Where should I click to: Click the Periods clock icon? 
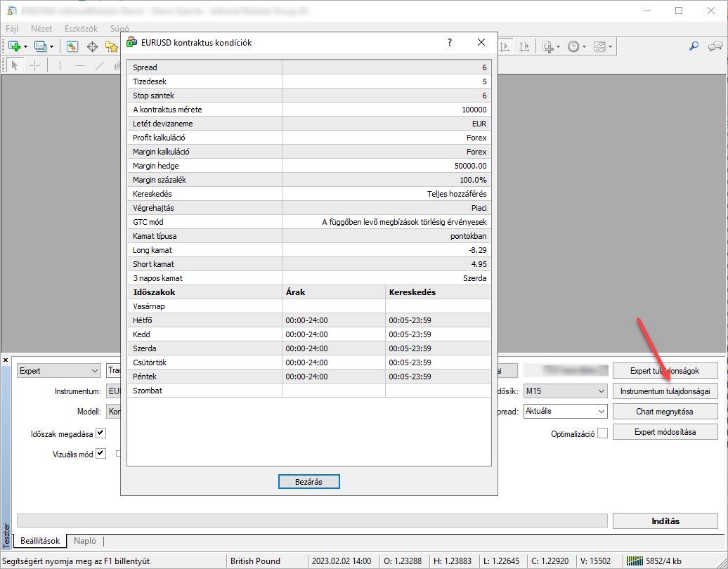(x=574, y=46)
